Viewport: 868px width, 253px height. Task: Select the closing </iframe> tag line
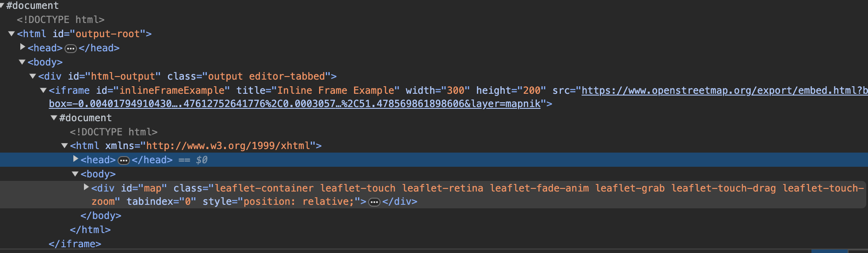coord(75,244)
